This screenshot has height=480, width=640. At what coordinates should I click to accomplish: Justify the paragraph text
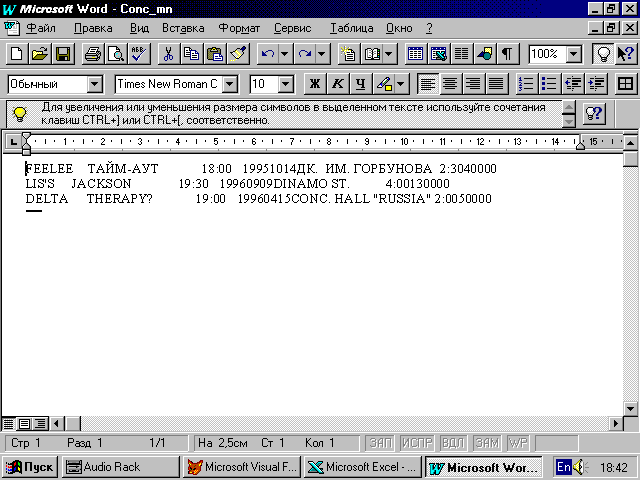click(496, 84)
